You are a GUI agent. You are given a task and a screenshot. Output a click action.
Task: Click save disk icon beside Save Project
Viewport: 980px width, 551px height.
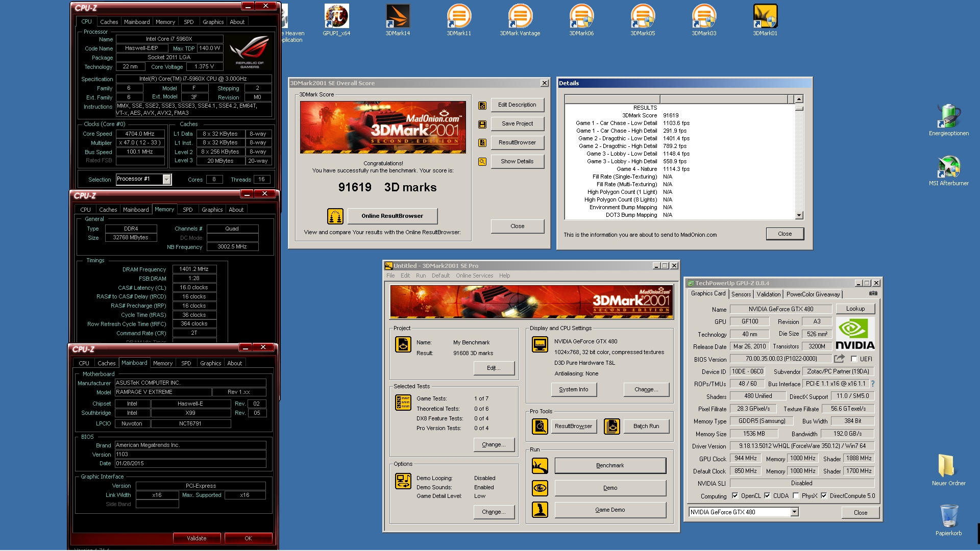[x=482, y=124]
